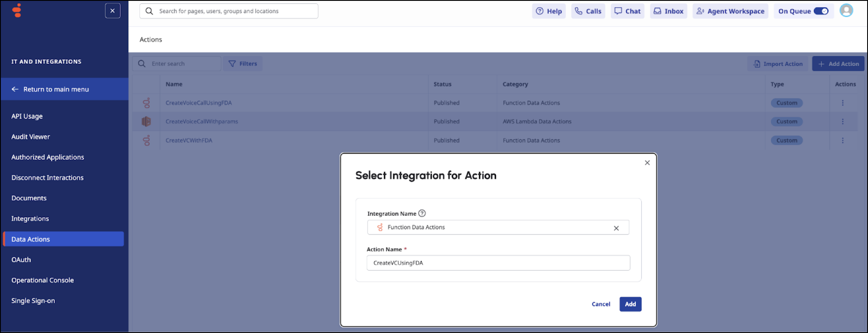This screenshot has height=333, width=868.
Task: Open the Inbox
Action: (x=668, y=11)
